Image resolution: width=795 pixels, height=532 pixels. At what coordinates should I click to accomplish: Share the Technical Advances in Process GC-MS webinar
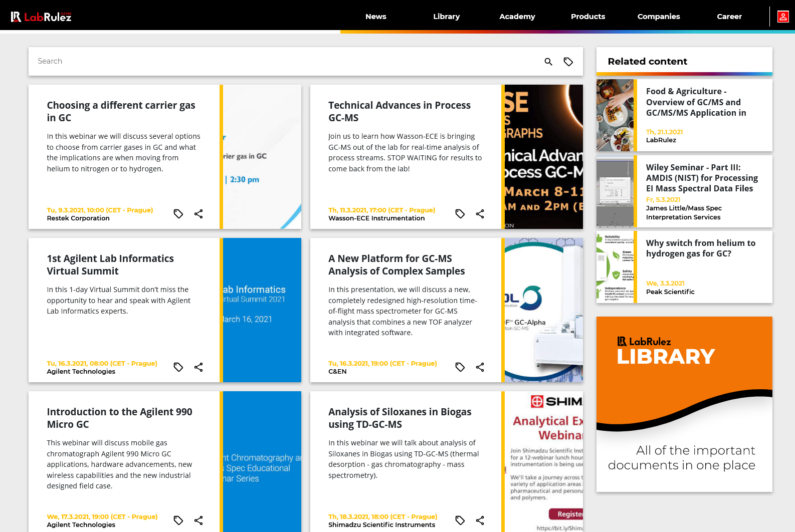click(x=480, y=214)
